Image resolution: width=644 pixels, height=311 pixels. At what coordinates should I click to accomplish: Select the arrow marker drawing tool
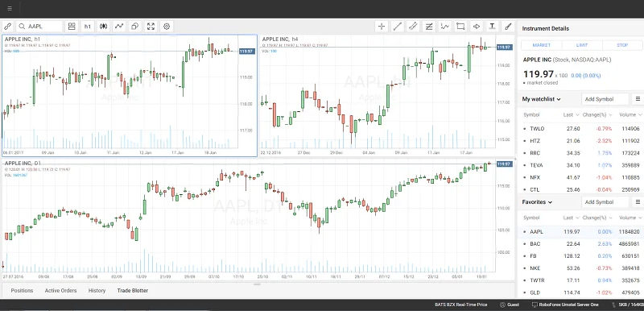click(477, 27)
